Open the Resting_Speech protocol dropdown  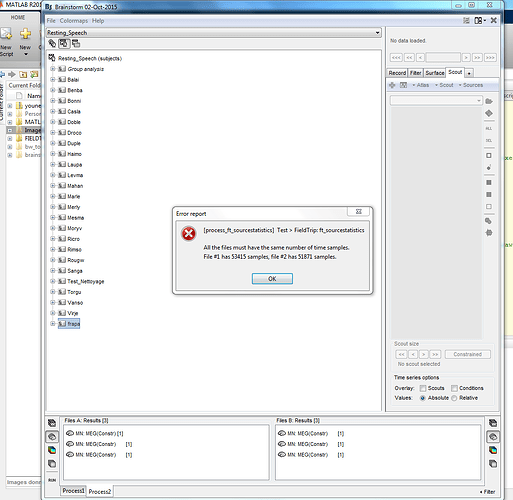(214, 33)
